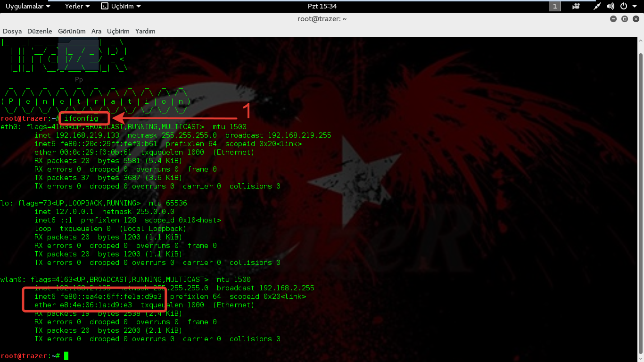Viewport: 644px width, 362px height.
Task: Click the inet 192.168.219.133 address
Action: pyautogui.click(x=77, y=135)
